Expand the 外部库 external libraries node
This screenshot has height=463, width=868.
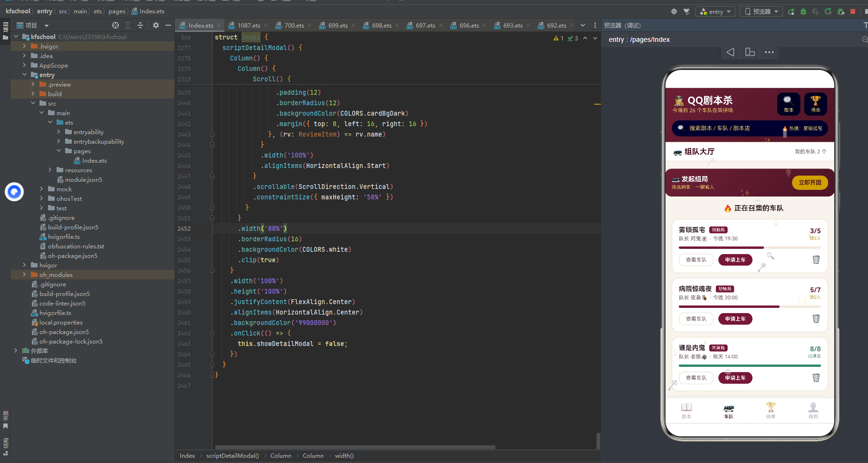(16, 351)
